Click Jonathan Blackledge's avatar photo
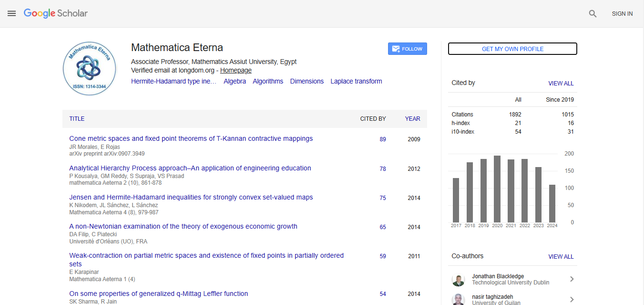Screen dimensions: 644x305 pyautogui.click(x=458, y=280)
